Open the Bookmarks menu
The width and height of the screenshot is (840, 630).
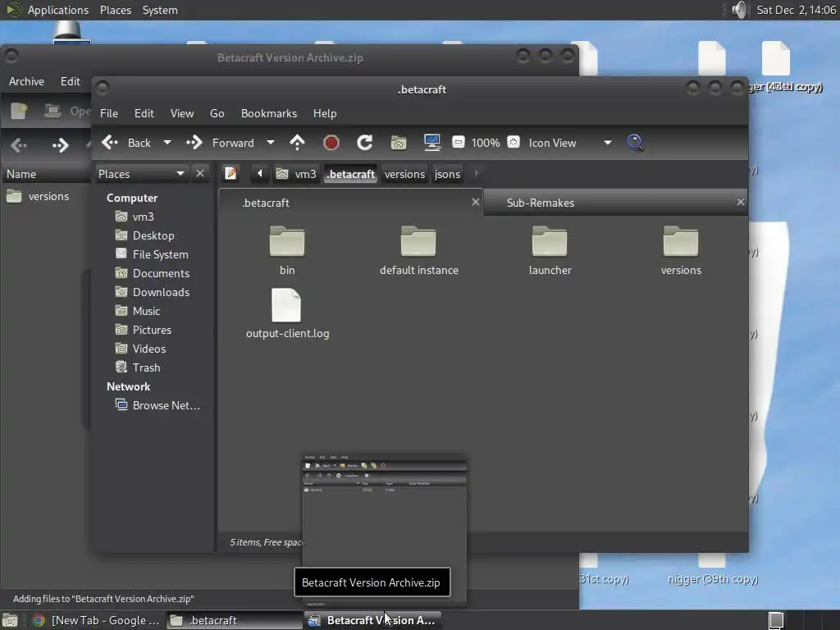pos(269,113)
